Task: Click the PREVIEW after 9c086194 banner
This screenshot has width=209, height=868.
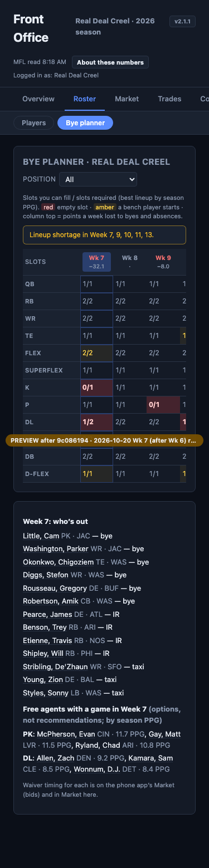Action: [104, 440]
